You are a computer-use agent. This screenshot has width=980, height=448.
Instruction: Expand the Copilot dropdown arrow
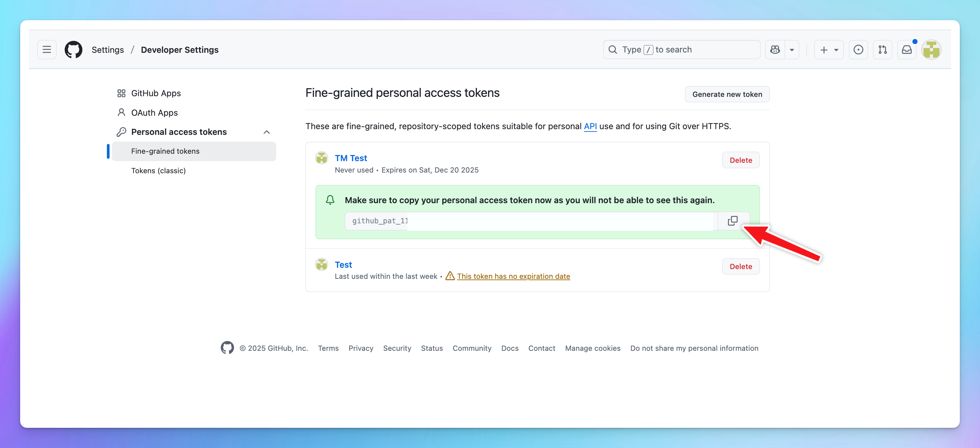tap(792, 50)
